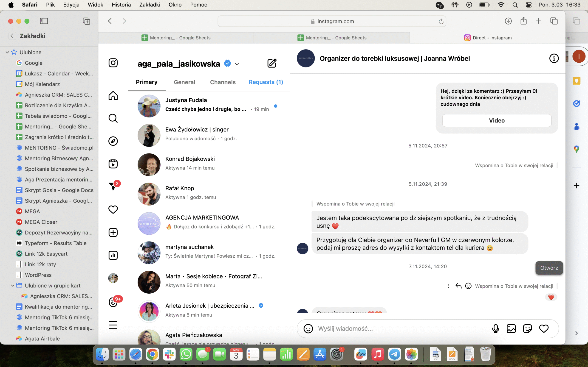This screenshot has height=367, width=588.
Task: Open conversation info icon
Action: coord(554,58)
